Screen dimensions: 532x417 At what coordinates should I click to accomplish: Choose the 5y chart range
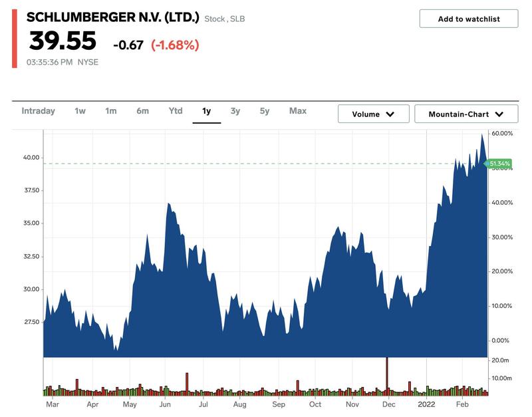[x=264, y=111]
